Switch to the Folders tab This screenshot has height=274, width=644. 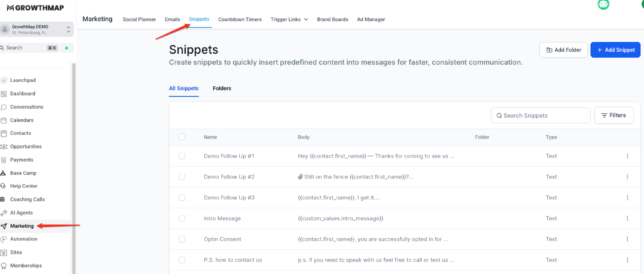222,88
